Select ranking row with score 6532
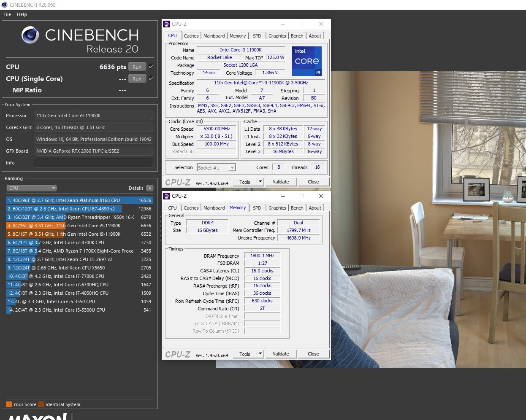 click(79, 234)
